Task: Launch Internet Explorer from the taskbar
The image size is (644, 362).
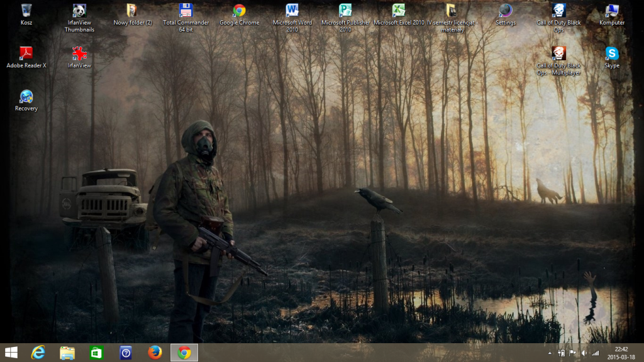Action: tap(38, 353)
